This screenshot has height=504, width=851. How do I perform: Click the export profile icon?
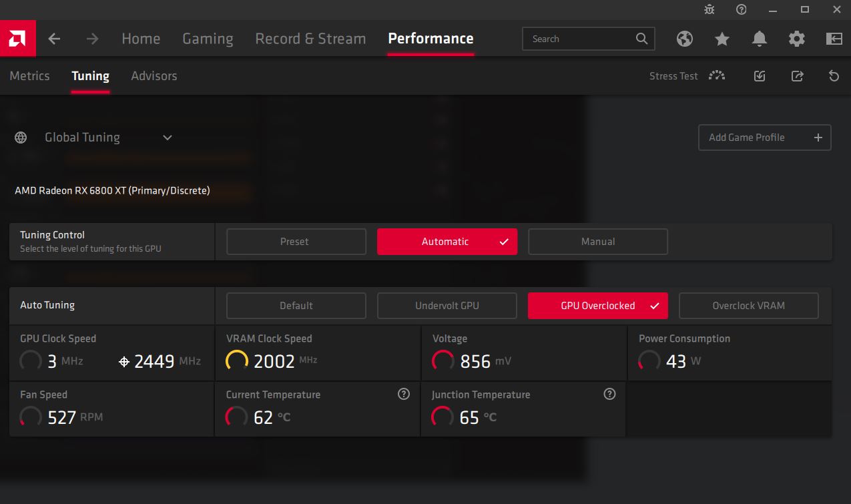click(797, 76)
